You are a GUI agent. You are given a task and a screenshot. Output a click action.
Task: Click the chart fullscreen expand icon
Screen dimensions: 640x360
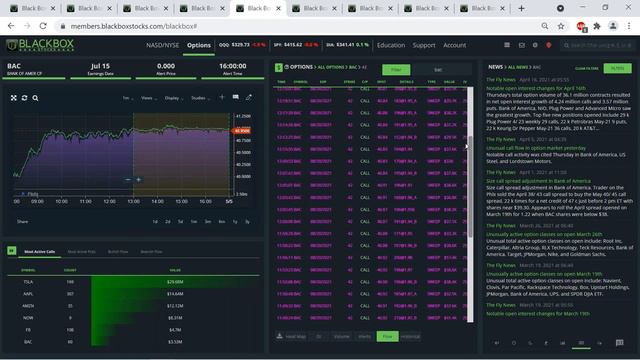[x=13, y=98]
